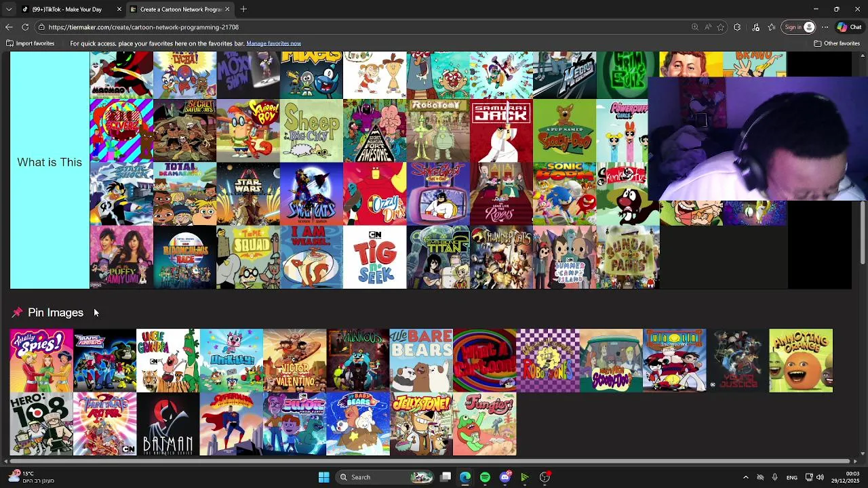Select the Jellystone image
Viewport: 868px width, 488px height.
pyautogui.click(x=421, y=424)
